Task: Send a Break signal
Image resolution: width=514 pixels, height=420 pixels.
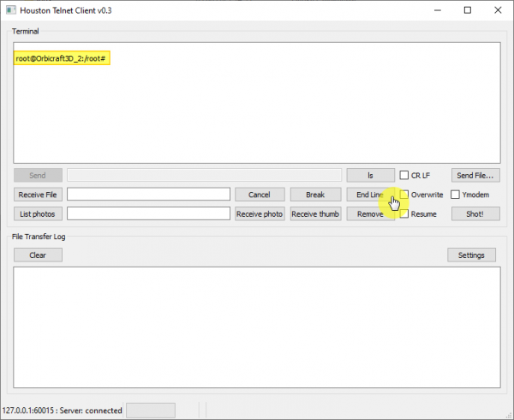Action: click(x=314, y=195)
